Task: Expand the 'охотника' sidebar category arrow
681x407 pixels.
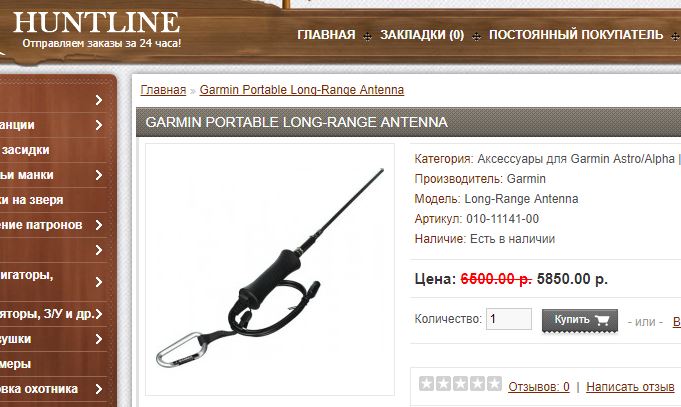Action: pos(99,389)
